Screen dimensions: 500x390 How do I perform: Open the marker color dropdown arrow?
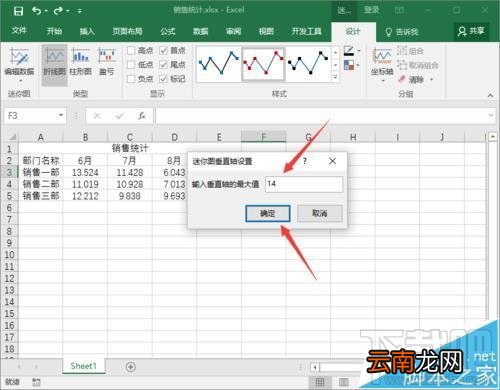coord(359,65)
